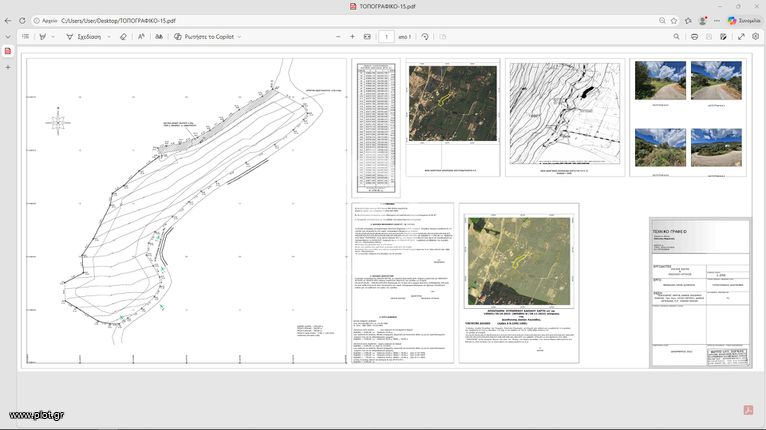Screen dimensions: 766x430
Task: Rotate the PDF page
Action: pyautogui.click(x=425, y=37)
